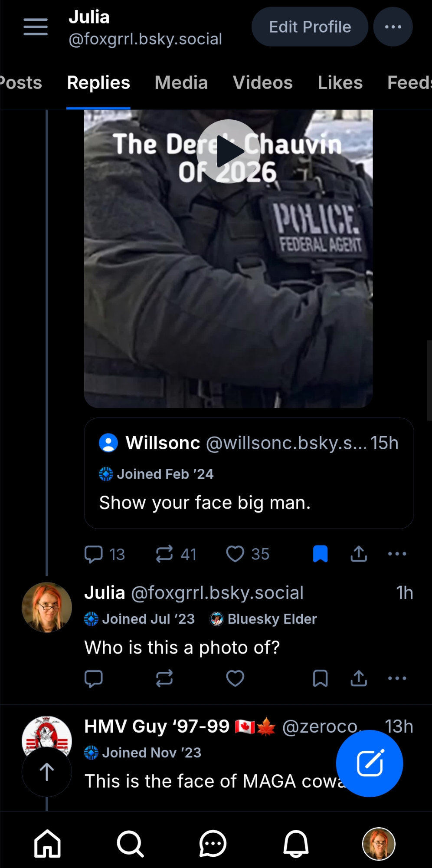Open more options on the video post

point(397,554)
